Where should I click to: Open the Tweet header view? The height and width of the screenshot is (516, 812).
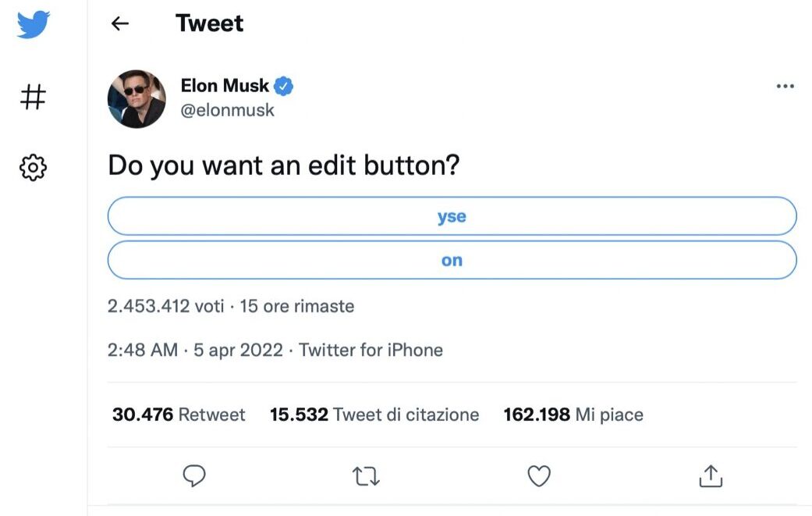[208, 23]
